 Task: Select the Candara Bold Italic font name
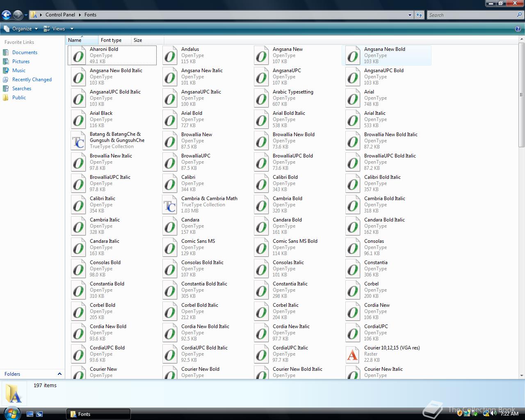click(384, 220)
